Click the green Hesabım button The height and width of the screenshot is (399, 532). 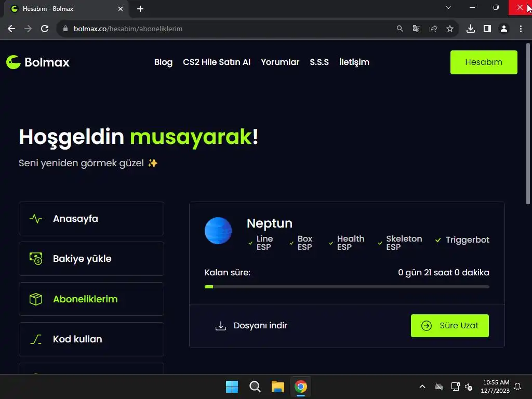[x=484, y=62]
